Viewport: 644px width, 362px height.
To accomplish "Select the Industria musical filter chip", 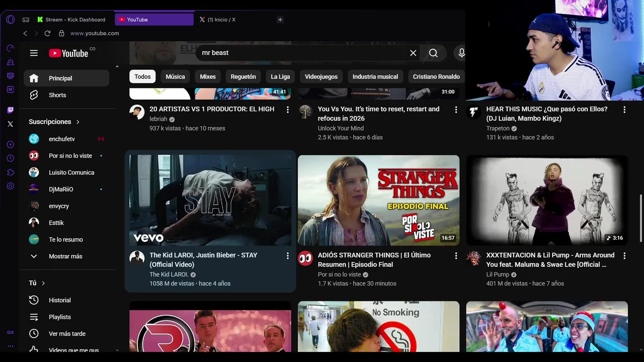I will [x=375, y=76].
